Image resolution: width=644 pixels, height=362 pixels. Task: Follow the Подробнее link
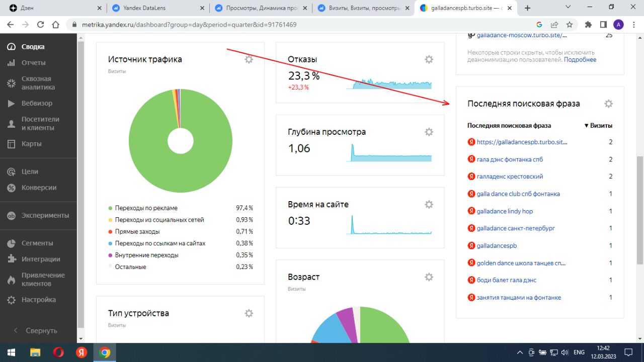(x=580, y=59)
